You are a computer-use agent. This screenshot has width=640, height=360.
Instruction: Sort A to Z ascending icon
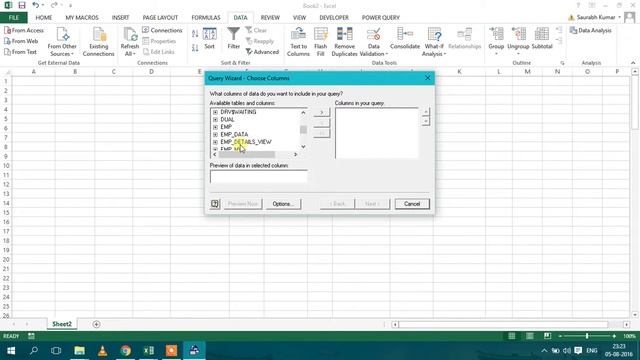(x=195, y=34)
